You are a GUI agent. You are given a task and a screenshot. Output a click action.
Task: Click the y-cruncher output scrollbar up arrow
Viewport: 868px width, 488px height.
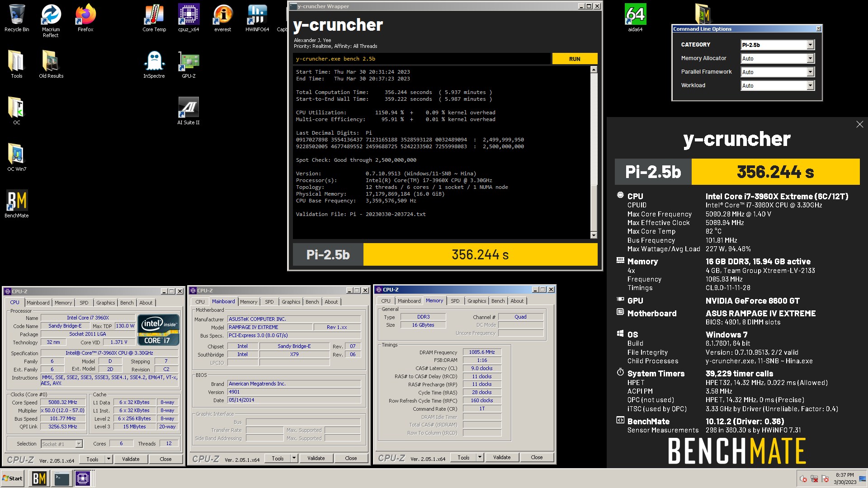594,70
